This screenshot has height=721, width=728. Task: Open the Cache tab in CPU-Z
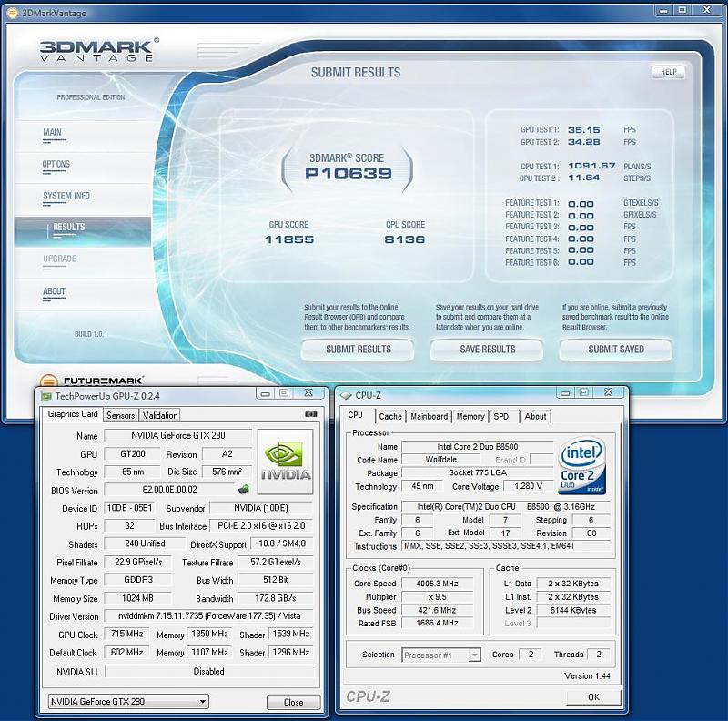tap(390, 416)
